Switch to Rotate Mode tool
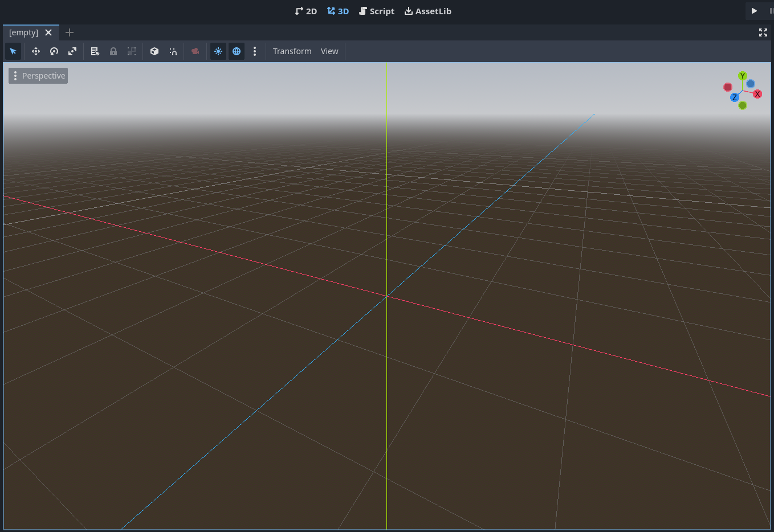 pos(54,51)
